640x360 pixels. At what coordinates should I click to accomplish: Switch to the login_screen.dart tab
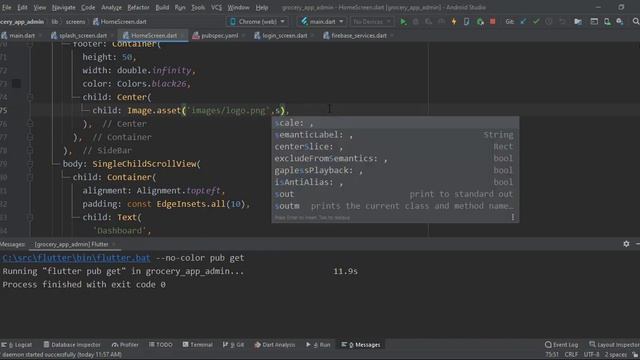(284, 36)
